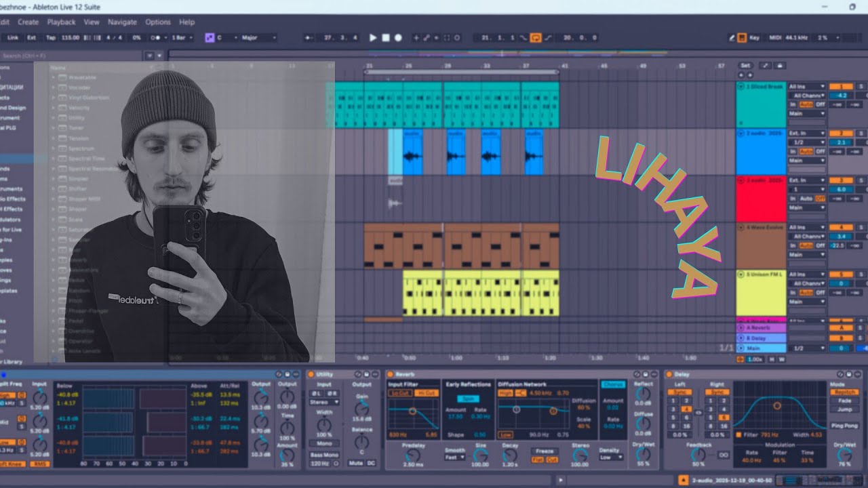
Task: Click the A Reverb return play icon
Action: pyautogui.click(x=741, y=327)
